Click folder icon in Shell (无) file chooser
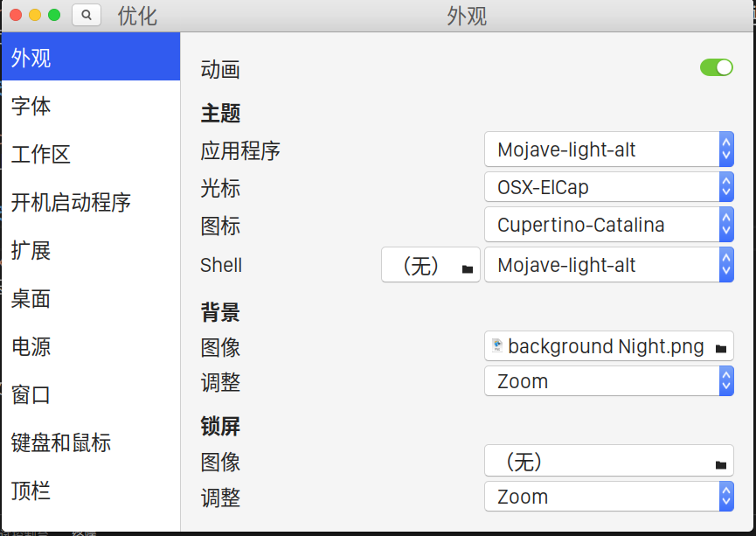Screen dimensions: 756x536 pos(468,268)
